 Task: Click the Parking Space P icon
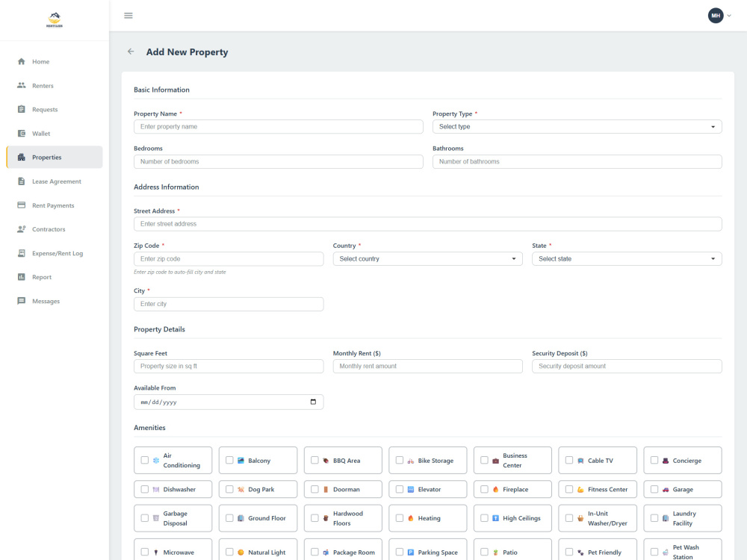tap(411, 553)
